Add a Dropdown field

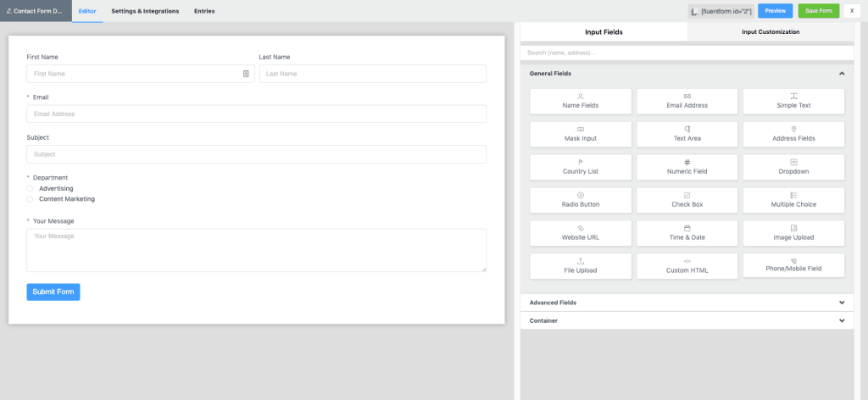click(793, 167)
